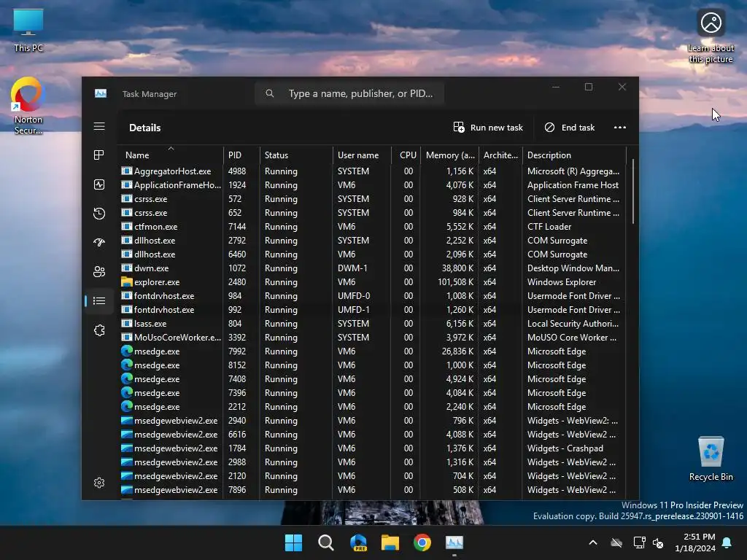Launch Edge PRE from the taskbar
Viewport: 747px width, 560px height.
point(358,542)
